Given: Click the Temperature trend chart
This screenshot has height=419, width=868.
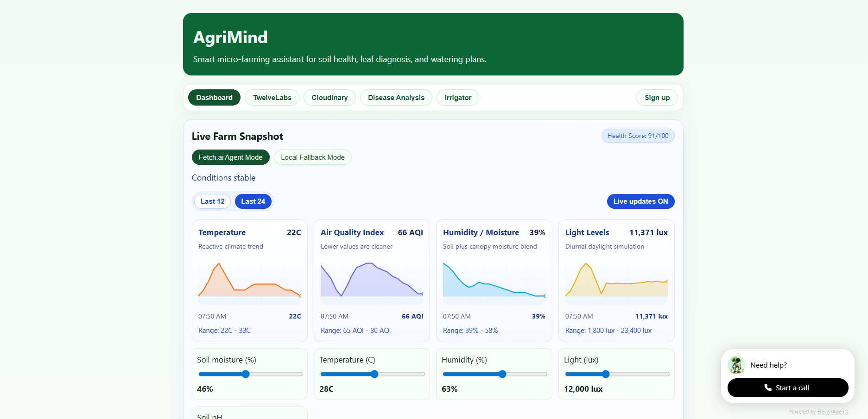Looking at the screenshot, I should tap(250, 279).
